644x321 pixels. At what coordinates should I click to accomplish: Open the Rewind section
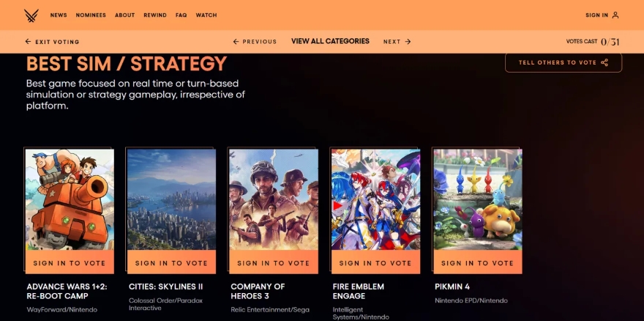point(155,15)
